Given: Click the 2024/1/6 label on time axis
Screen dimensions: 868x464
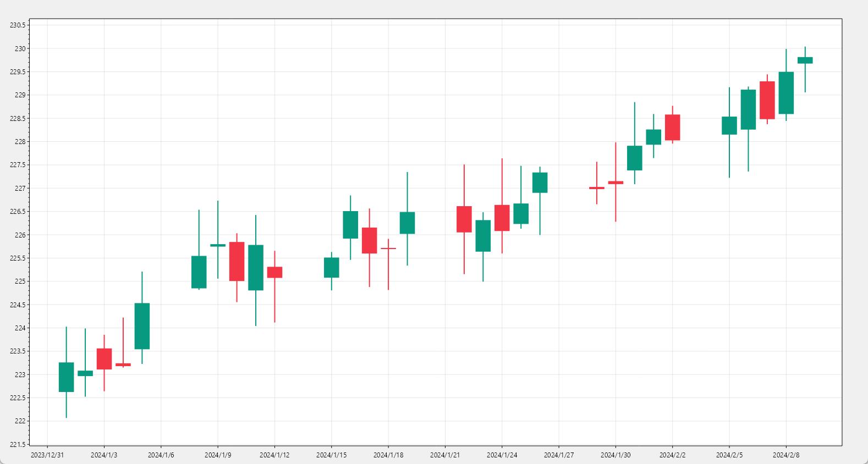Looking at the screenshot, I should (x=161, y=455).
